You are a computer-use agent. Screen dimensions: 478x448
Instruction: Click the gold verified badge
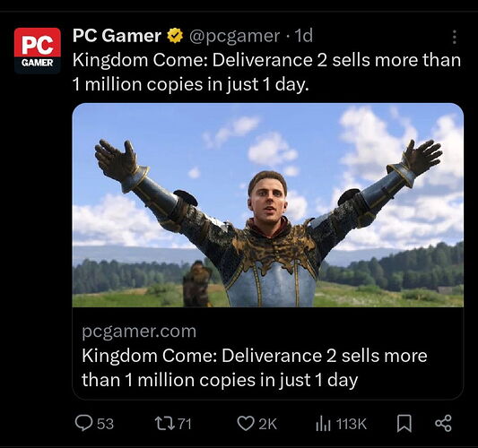click(175, 36)
